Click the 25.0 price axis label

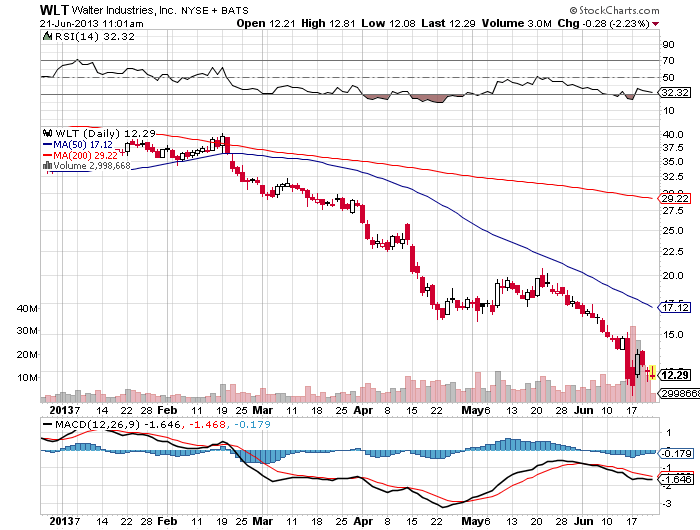coord(673,231)
